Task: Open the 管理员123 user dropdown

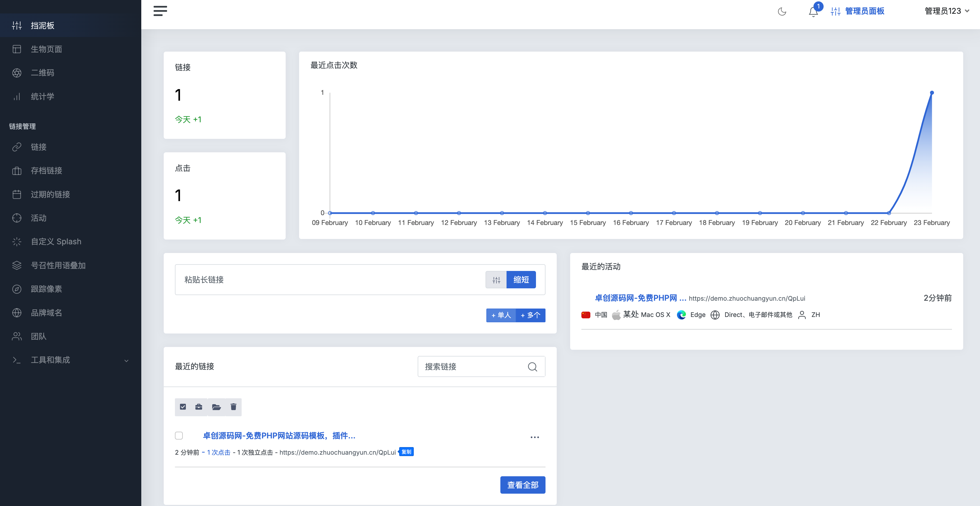Action: click(x=947, y=11)
